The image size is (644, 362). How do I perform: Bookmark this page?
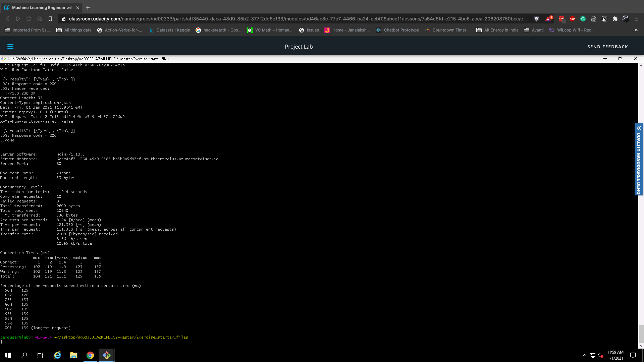50,19
